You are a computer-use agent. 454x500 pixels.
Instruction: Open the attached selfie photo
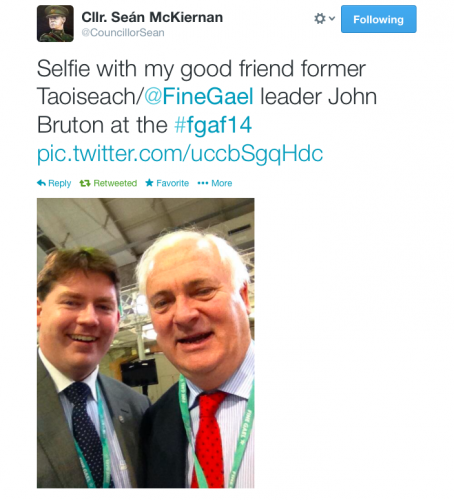point(145,343)
